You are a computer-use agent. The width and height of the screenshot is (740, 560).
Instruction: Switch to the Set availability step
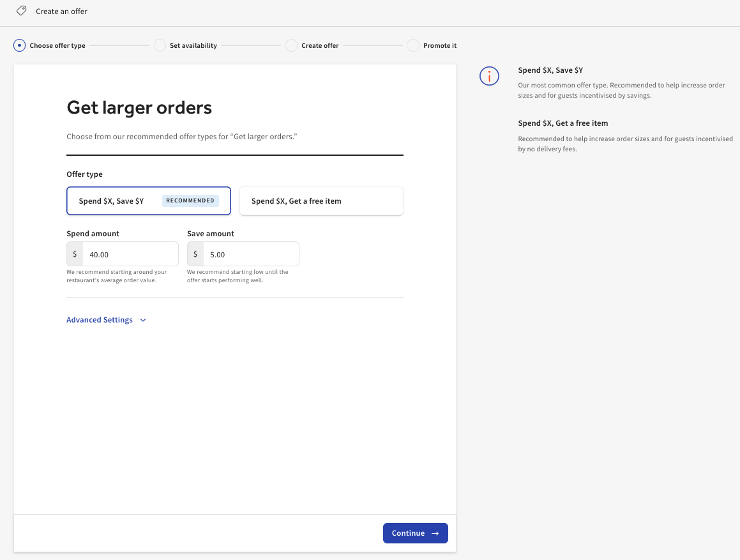(193, 45)
